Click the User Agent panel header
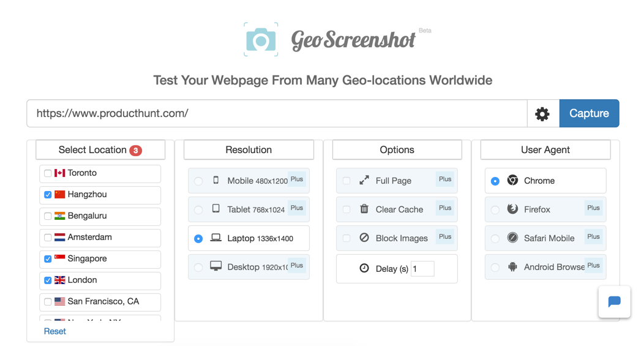Screen dimensions: 644x346 pyautogui.click(x=545, y=150)
